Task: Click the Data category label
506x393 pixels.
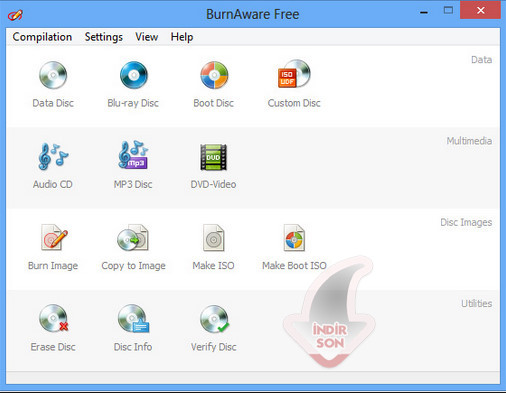Action: [x=481, y=60]
